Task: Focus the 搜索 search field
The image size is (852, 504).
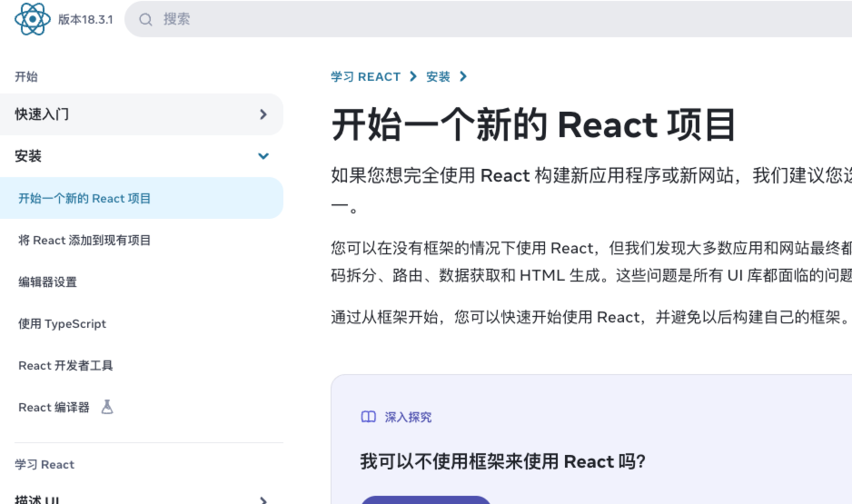Action: tap(488, 19)
